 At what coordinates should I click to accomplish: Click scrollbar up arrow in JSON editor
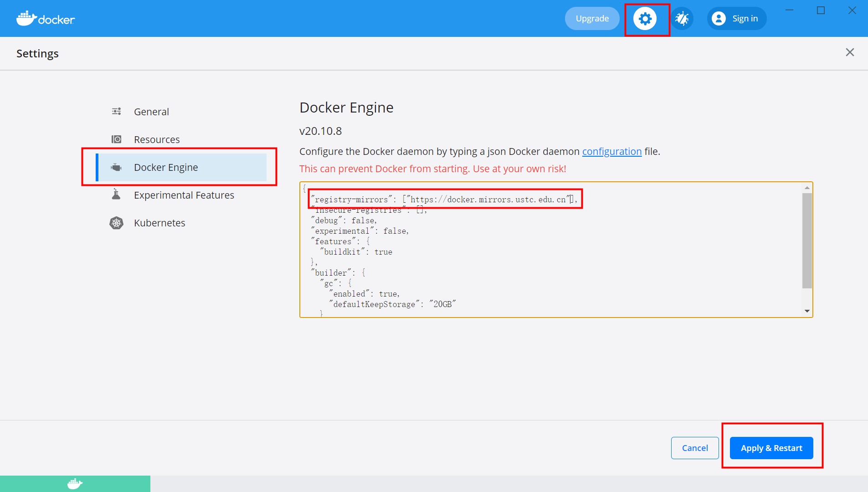click(807, 188)
